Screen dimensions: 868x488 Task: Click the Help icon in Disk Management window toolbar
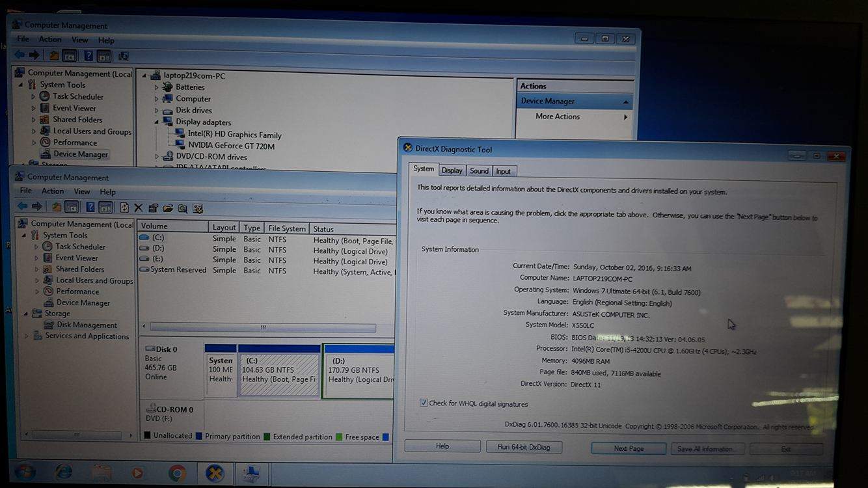point(90,208)
